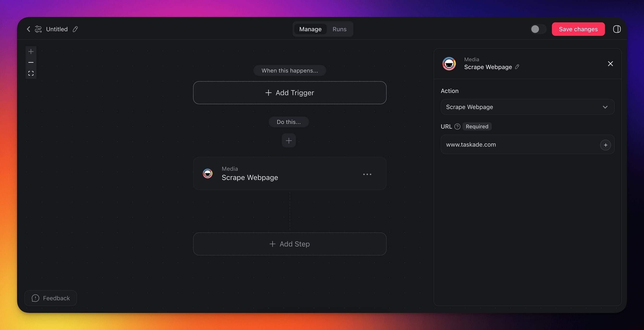Zoom in on the canvas
Image resolution: width=644 pixels, height=330 pixels.
(x=31, y=52)
